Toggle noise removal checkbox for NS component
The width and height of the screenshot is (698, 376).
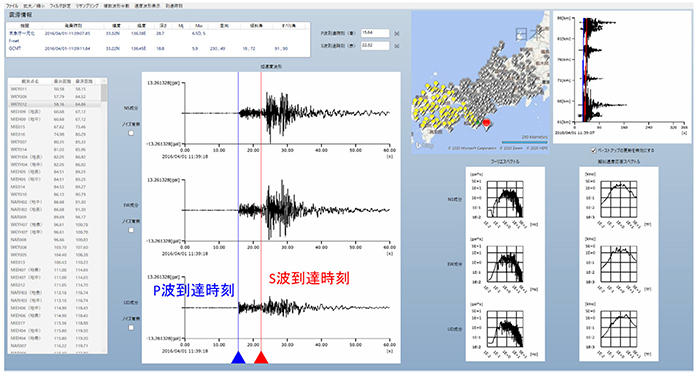131,133
